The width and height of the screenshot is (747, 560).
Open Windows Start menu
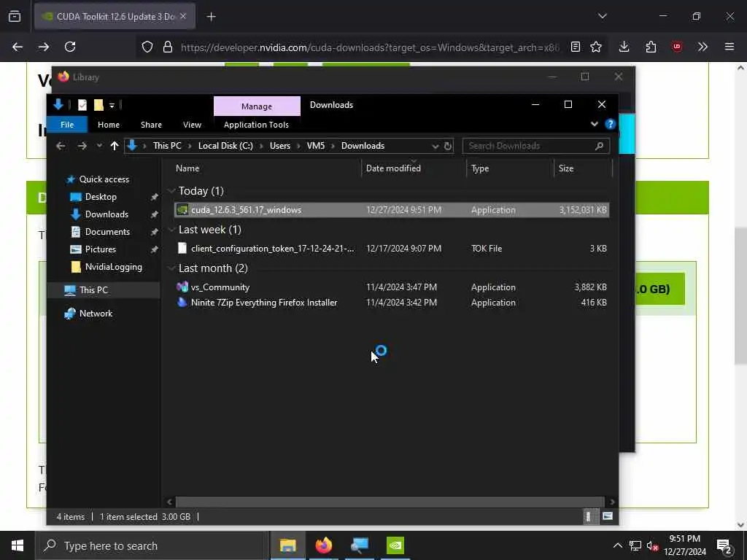(x=18, y=545)
